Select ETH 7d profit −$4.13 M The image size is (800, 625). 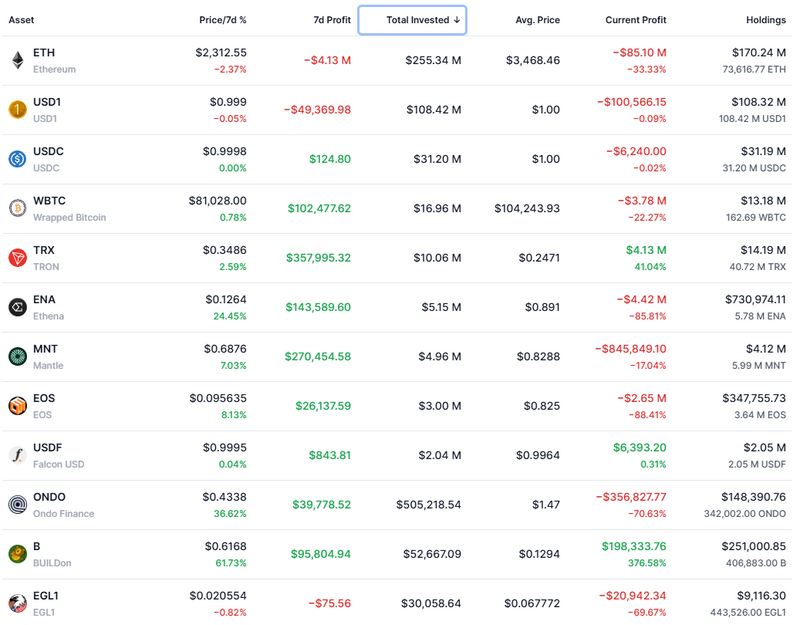(x=328, y=60)
